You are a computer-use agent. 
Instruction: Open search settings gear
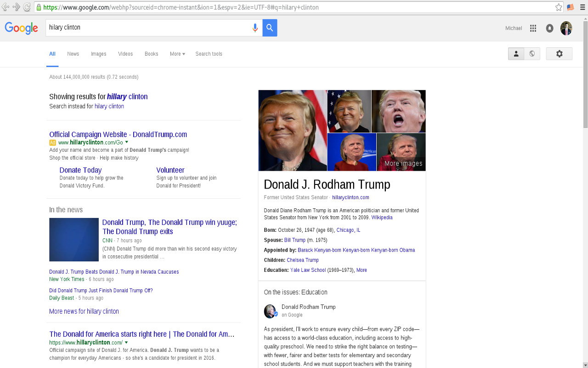559,54
